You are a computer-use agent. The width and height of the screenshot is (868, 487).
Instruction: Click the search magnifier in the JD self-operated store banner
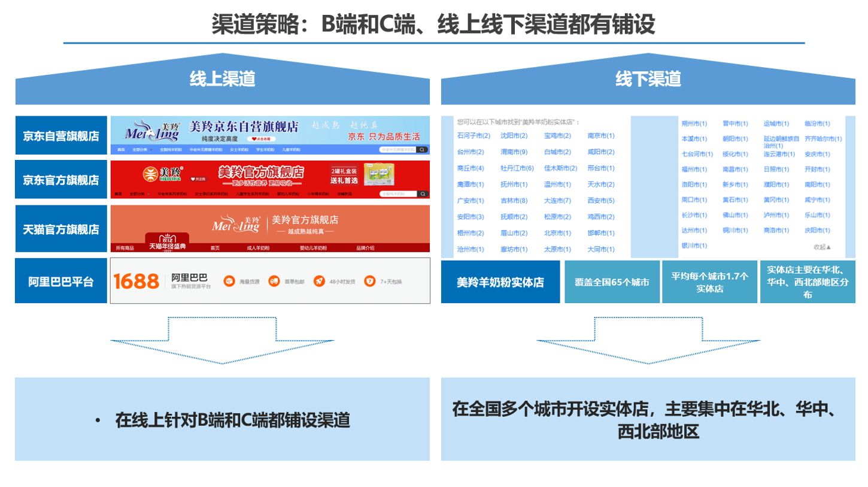tap(423, 150)
